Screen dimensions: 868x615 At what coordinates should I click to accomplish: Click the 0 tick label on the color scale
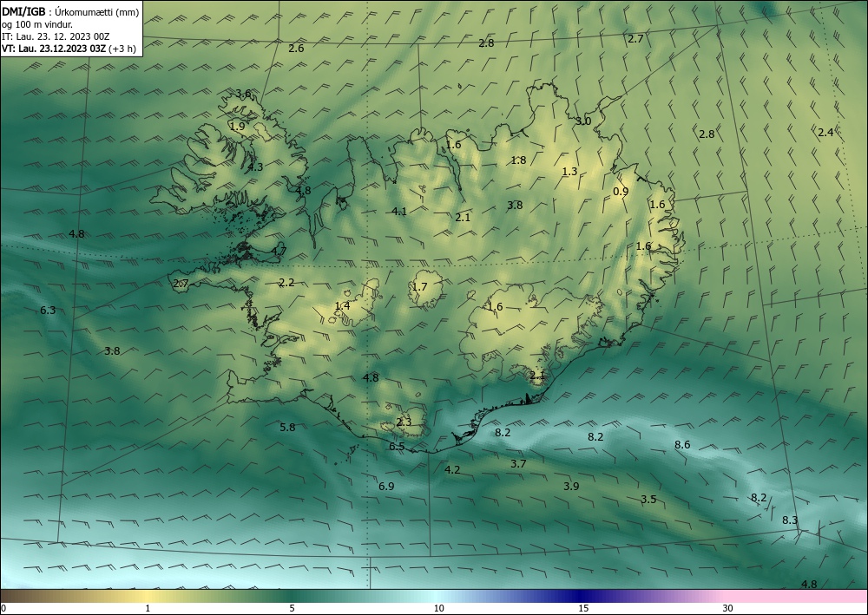[x=3, y=608]
